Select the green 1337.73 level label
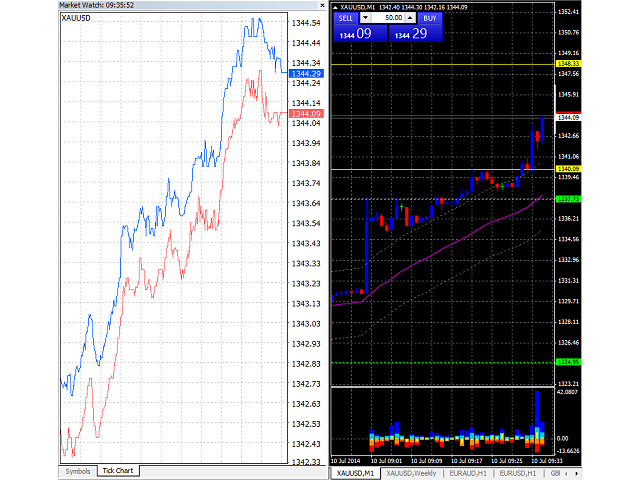This screenshot has height=480, width=640. [x=568, y=199]
